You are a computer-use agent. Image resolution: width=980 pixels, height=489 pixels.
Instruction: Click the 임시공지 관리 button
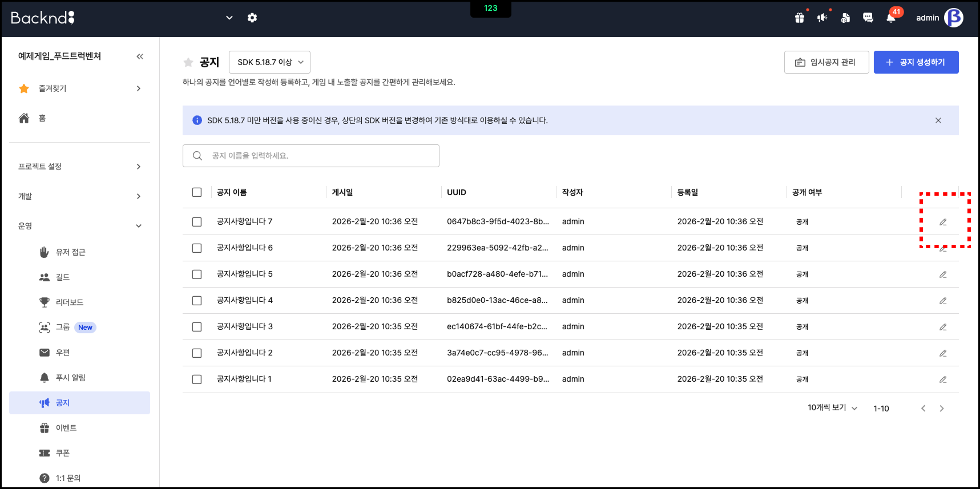click(826, 62)
